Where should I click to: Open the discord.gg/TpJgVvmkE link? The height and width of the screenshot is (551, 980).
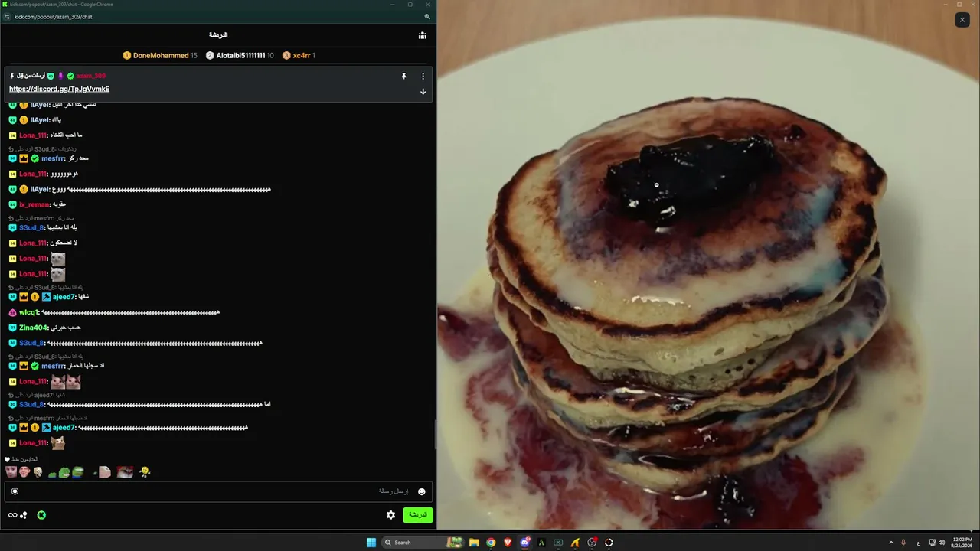(59, 89)
